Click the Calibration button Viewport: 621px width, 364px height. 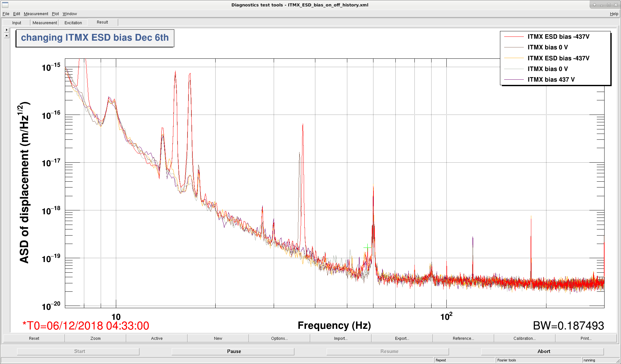[524, 338]
